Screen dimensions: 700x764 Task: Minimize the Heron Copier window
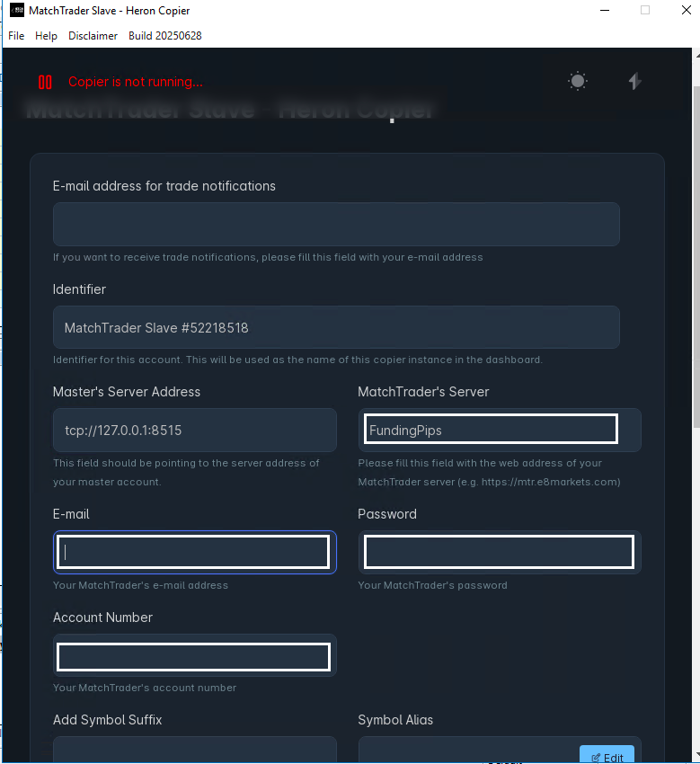click(605, 10)
